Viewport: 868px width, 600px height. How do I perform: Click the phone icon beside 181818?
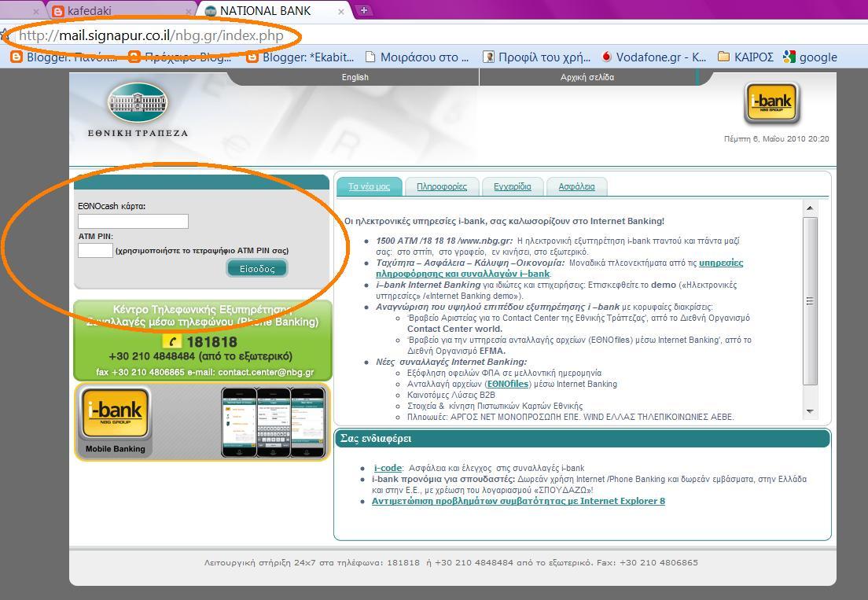[172, 341]
